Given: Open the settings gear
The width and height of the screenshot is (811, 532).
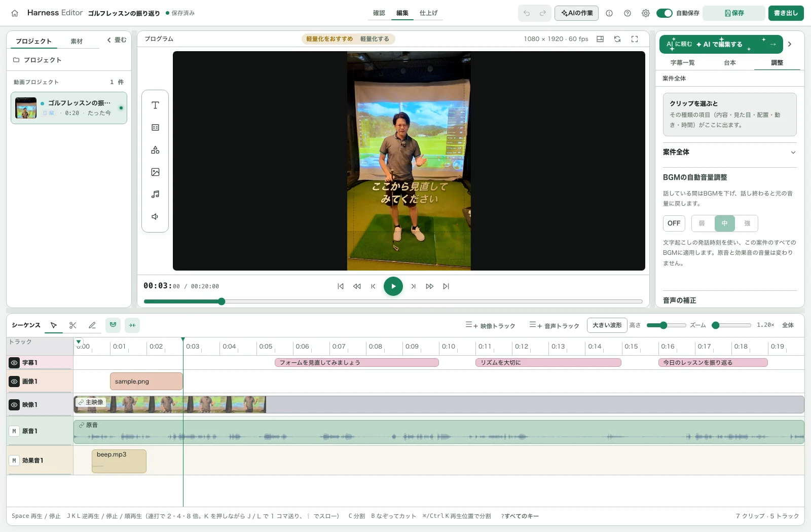Looking at the screenshot, I should point(645,13).
